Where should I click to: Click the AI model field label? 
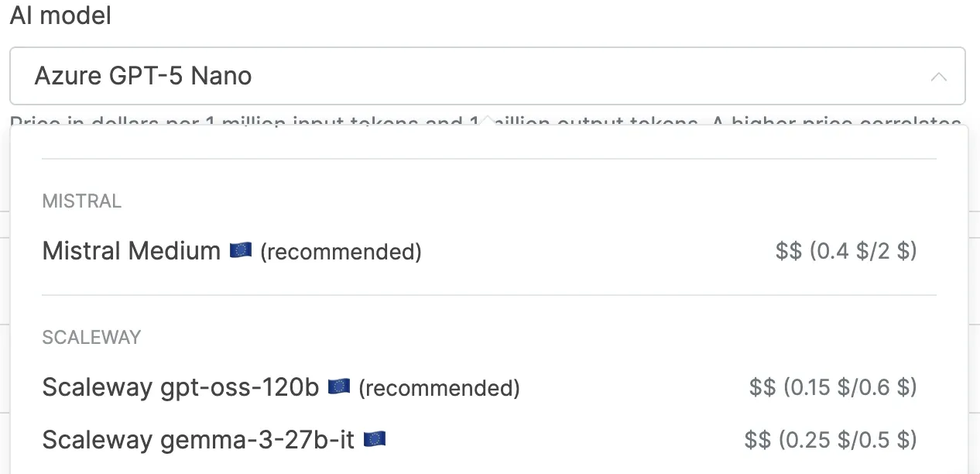pos(60,15)
